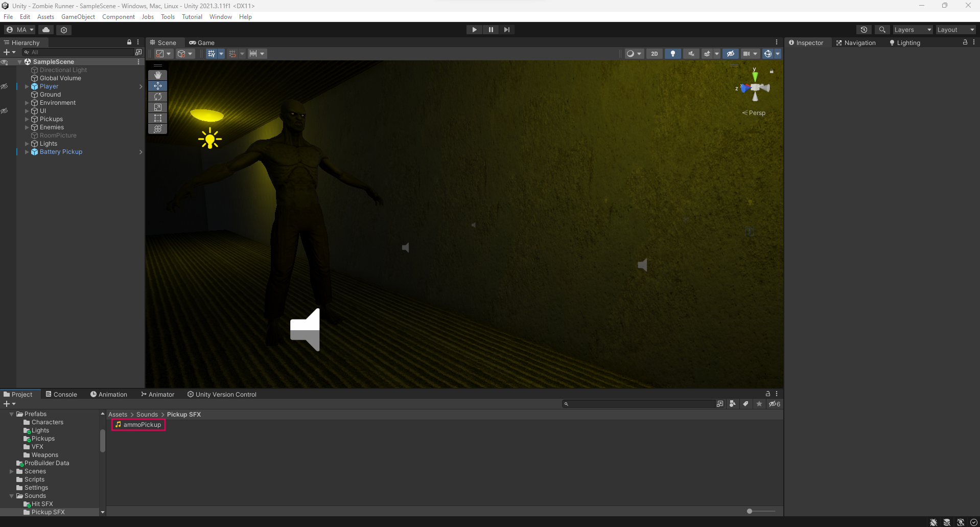Select the Rect transform tool
This screenshot has height=527, width=980.
click(158, 118)
